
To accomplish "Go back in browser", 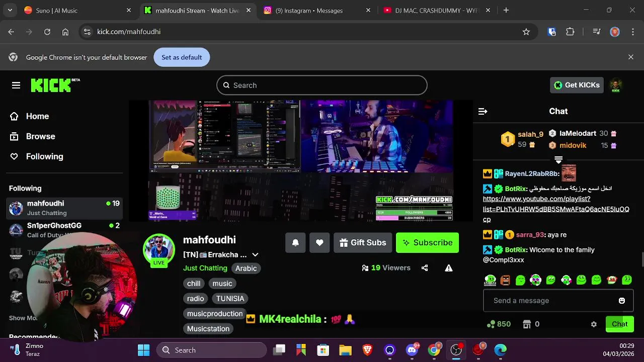I will 11,32.
